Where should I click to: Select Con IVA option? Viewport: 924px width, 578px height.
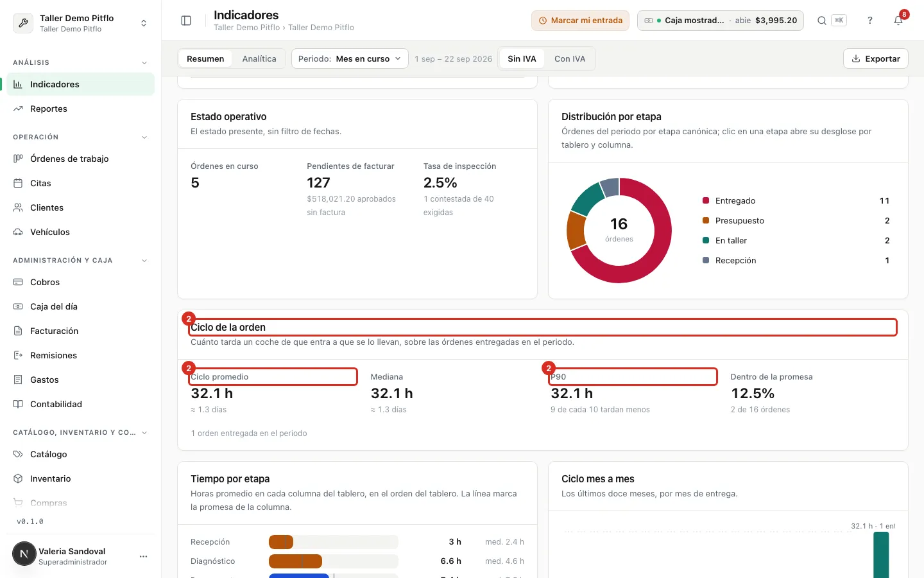point(570,58)
